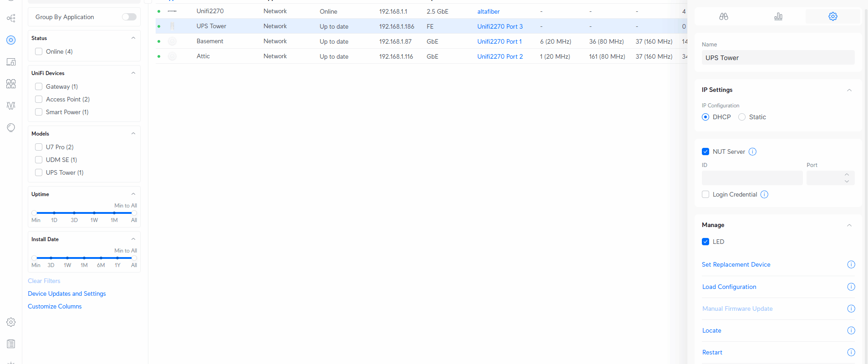Click the 1W mark on Uptime slider
Screen dimensions: 868x364
[x=94, y=213]
